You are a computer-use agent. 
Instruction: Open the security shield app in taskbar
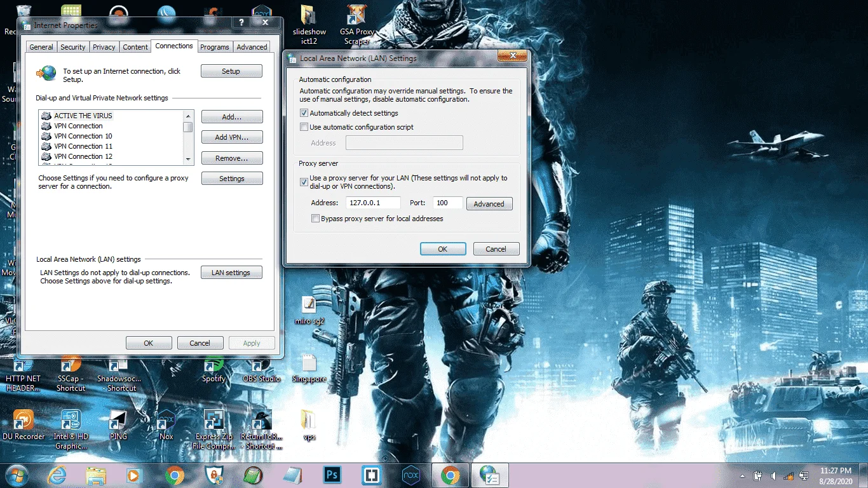[x=214, y=475]
